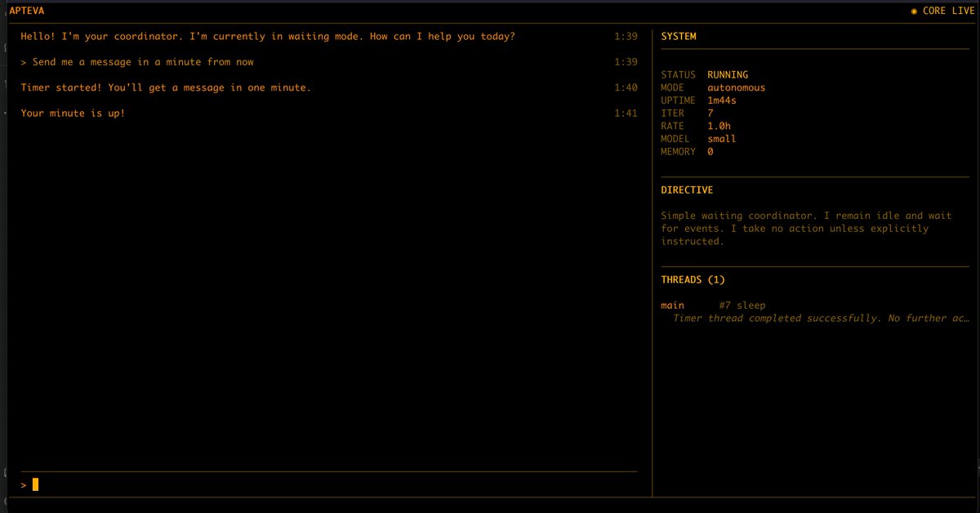The image size is (980, 513).
Task: Click the THREADS (1) section header
Action: (x=693, y=279)
